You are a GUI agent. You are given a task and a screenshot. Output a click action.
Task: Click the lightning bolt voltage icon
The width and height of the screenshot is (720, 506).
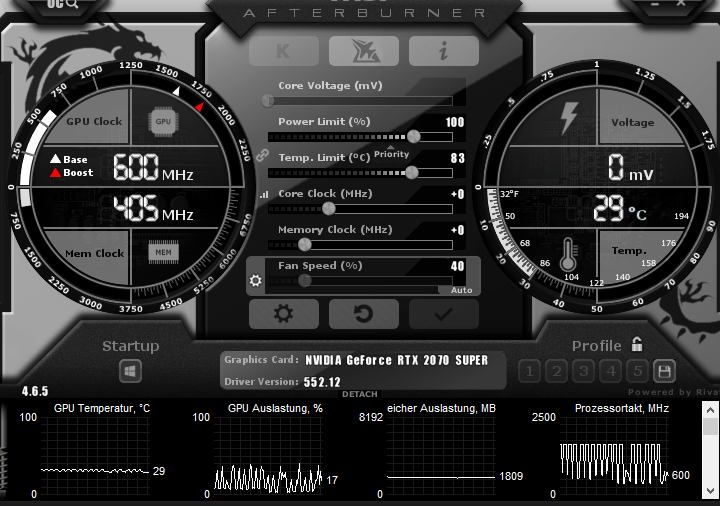(569, 118)
